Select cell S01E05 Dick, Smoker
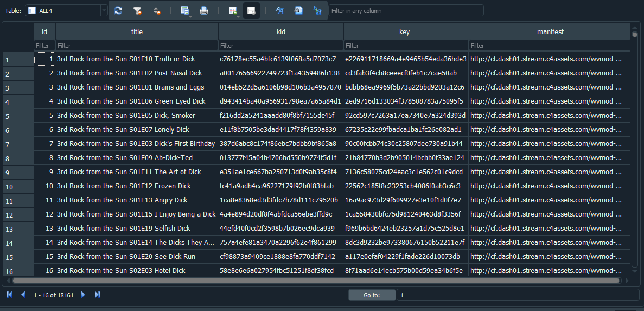644x311 pixels. [137, 116]
